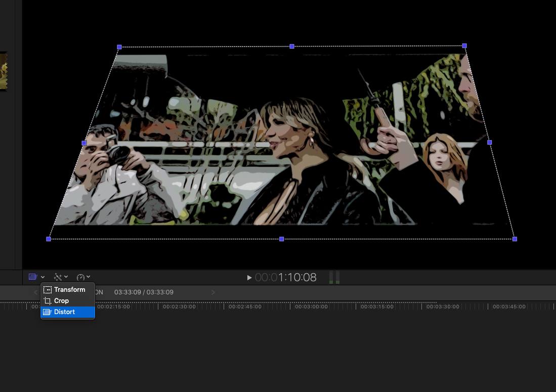The width and height of the screenshot is (556, 392).
Task: Choose Distort from the popup menu
Action: (x=68, y=312)
